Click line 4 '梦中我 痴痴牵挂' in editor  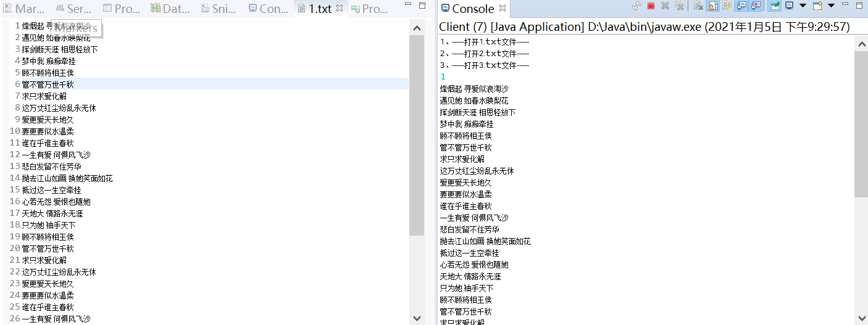click(49, 61)
